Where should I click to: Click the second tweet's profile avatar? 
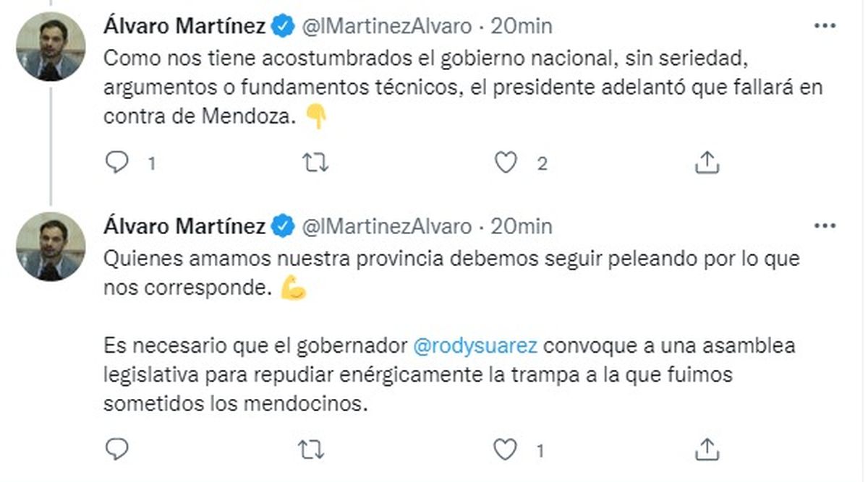coord(51,246)
